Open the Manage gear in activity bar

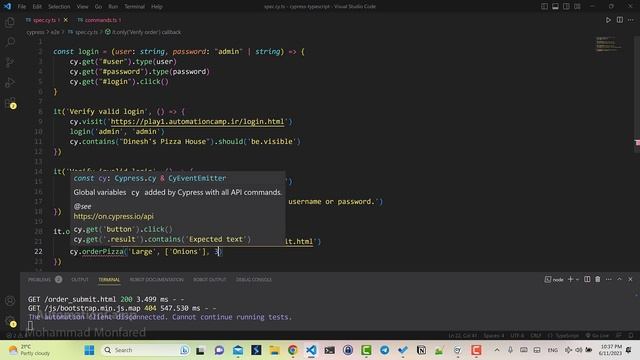(x=10, y=321)
